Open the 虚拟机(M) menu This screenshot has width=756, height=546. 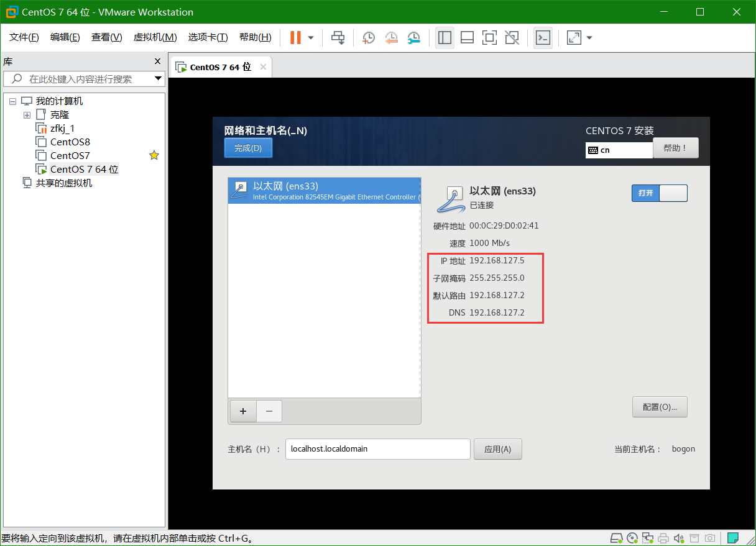point(155,37)
